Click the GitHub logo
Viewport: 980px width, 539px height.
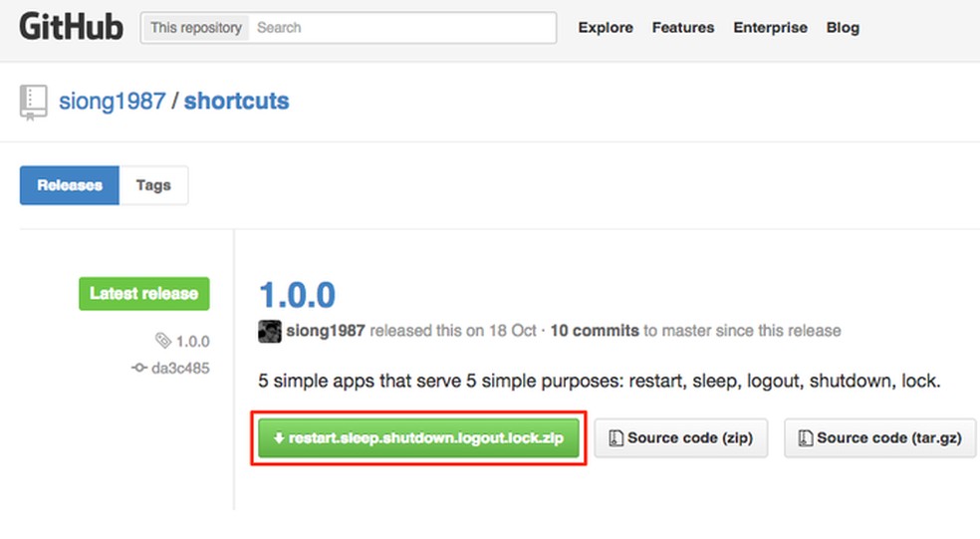tap(71, 27)
